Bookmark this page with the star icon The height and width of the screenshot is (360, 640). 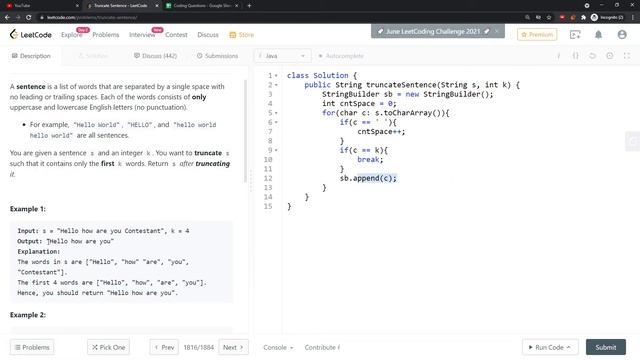(x=549, y=17)
